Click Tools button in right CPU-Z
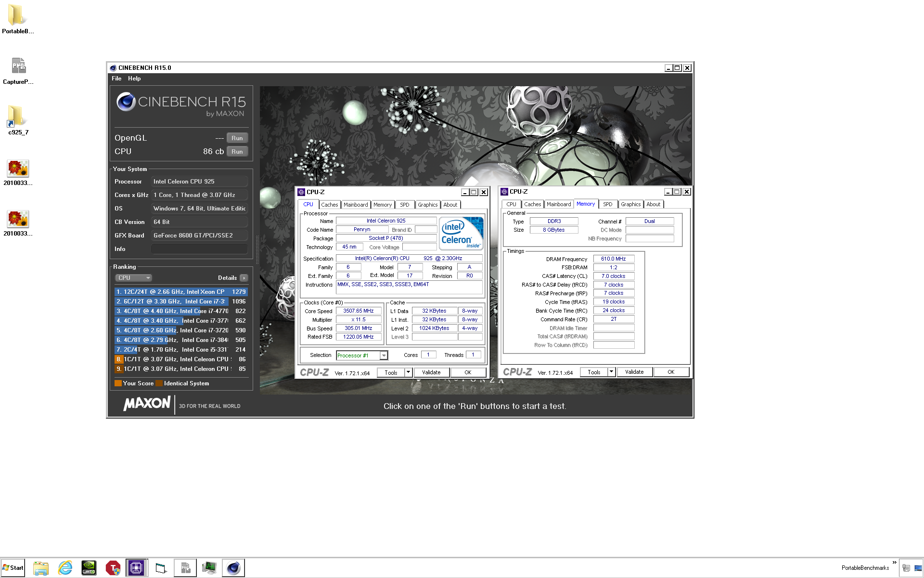 point(594,372)
